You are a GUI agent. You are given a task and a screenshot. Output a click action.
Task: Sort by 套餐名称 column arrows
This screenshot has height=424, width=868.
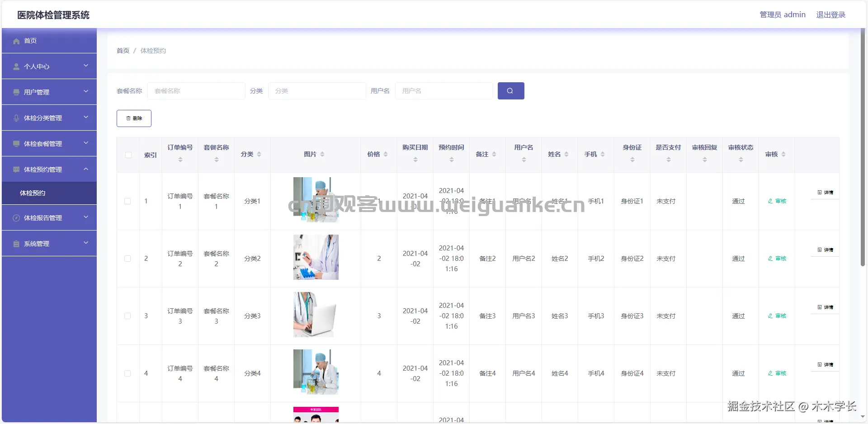tap(217, 160)
